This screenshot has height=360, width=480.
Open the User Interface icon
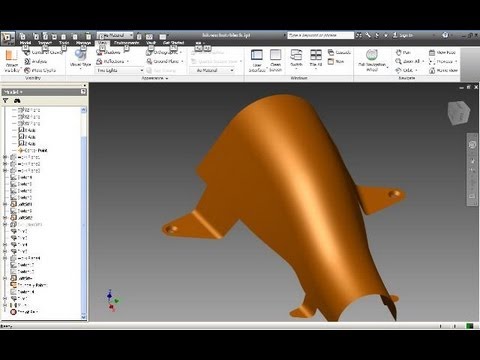(x=257, y=55)
